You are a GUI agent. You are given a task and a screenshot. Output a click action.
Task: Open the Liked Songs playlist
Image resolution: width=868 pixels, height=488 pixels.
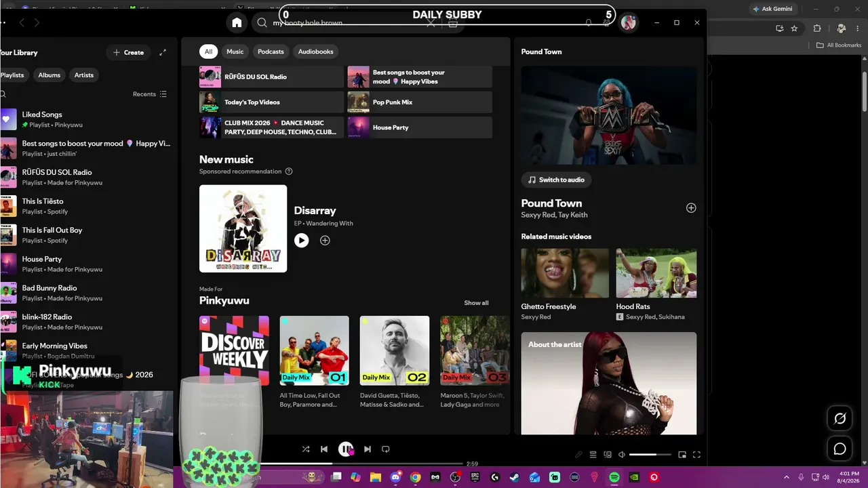pos(87,119)
